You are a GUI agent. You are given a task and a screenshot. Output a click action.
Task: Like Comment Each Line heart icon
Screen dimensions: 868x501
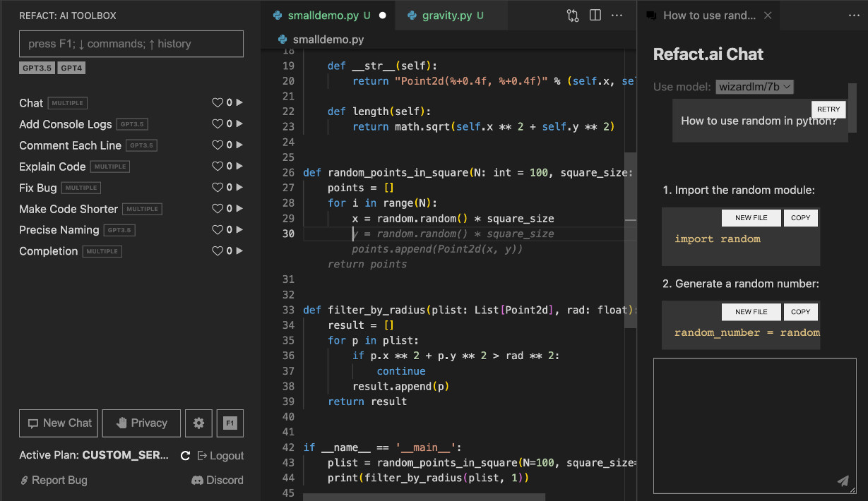pos(218,145)
